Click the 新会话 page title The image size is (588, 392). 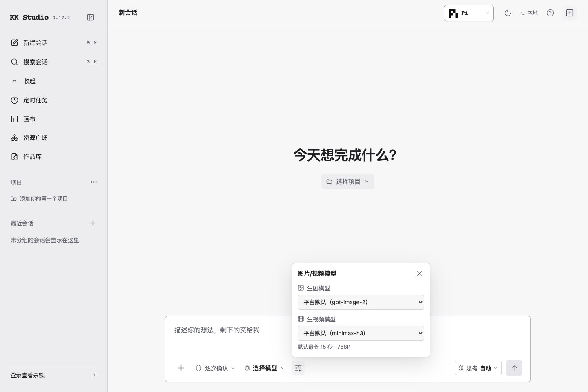coord(128,13)
